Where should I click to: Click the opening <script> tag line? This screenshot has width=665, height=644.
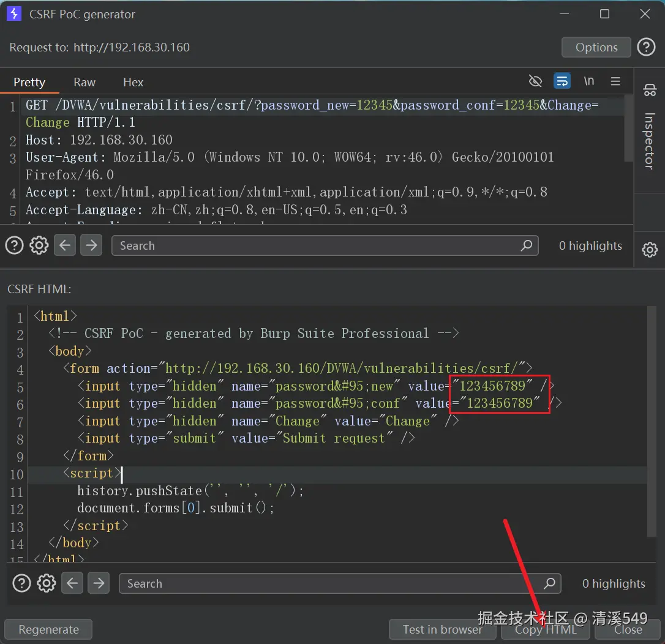click(92, 473)
